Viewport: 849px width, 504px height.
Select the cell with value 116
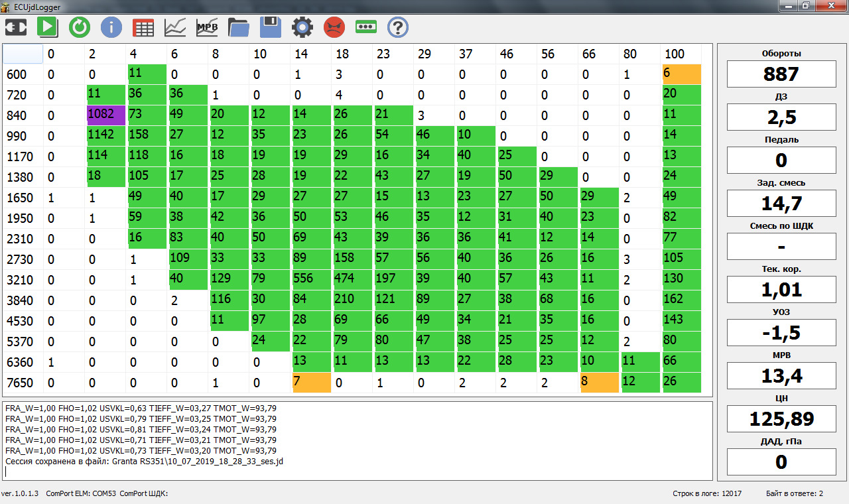tap(229, 300)
